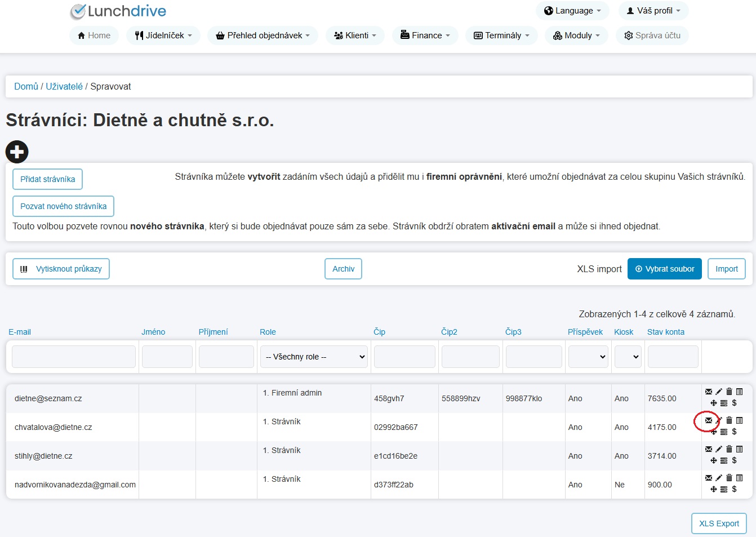Image resolution: width=756 pixels, height=537 pixels.
Task: Click the black plus circle icon
Action: click(17, 152)
